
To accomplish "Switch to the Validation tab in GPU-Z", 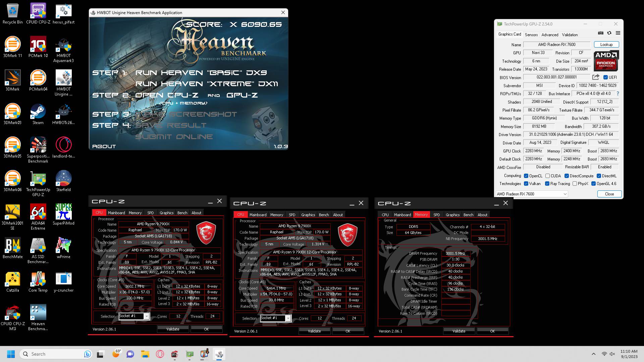I will pyautogui.click(x=570, y=35).
